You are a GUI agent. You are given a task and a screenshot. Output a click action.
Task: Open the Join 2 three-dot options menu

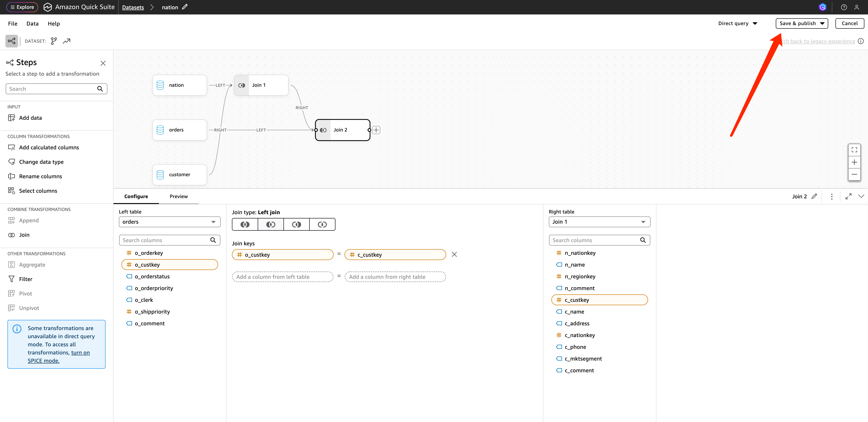(832, 196)
